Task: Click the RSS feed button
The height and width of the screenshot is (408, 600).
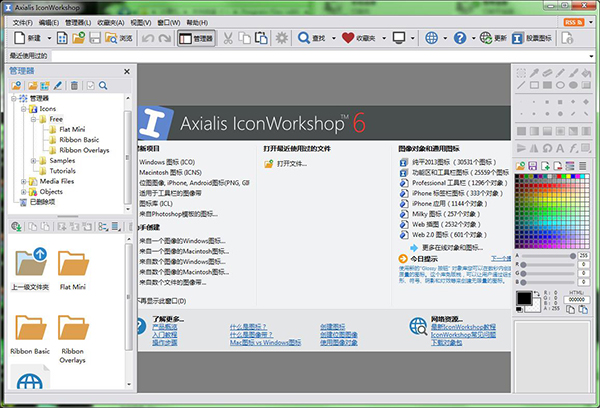Action: click(x=574, y=22)
